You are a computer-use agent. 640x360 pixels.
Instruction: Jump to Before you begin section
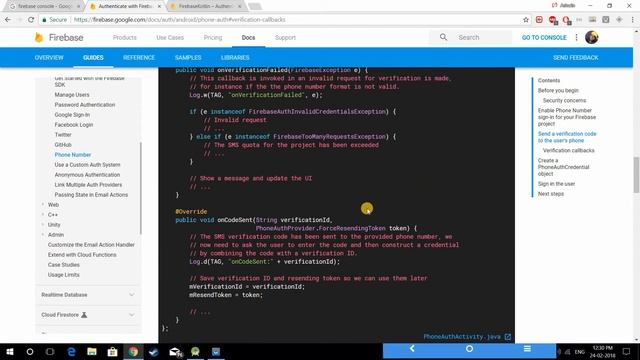coord(558,90)
